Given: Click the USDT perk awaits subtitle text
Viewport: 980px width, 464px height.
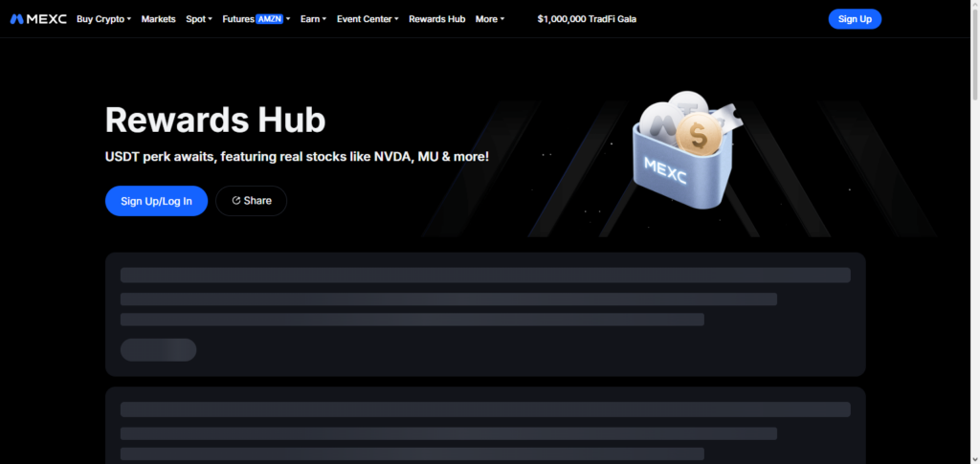Looking at the screenshot, I should [297, 157].
